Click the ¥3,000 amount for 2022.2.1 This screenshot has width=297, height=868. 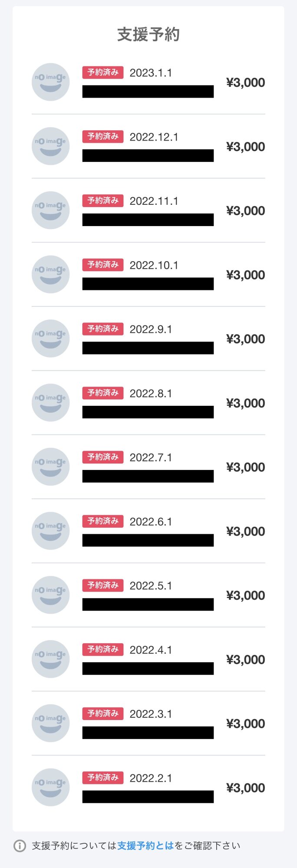pyautogui.click(x=245, y=788)
